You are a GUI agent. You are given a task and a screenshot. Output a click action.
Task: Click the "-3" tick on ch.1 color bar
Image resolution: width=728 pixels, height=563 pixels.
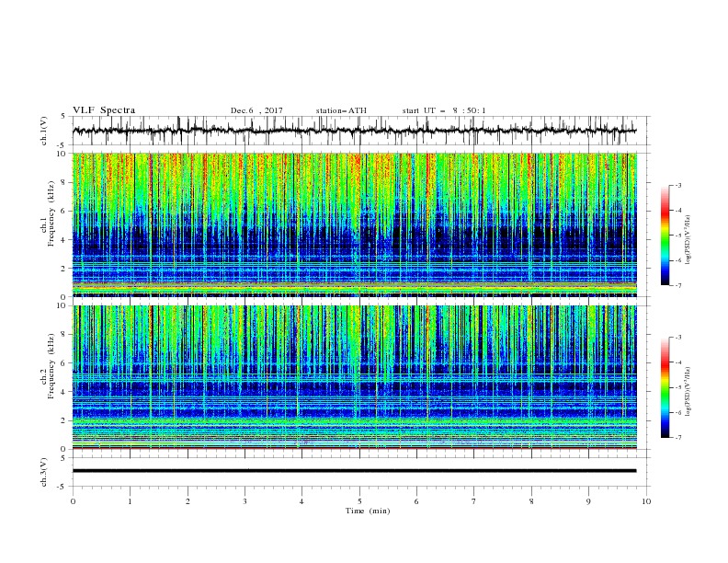click(677, 185)
